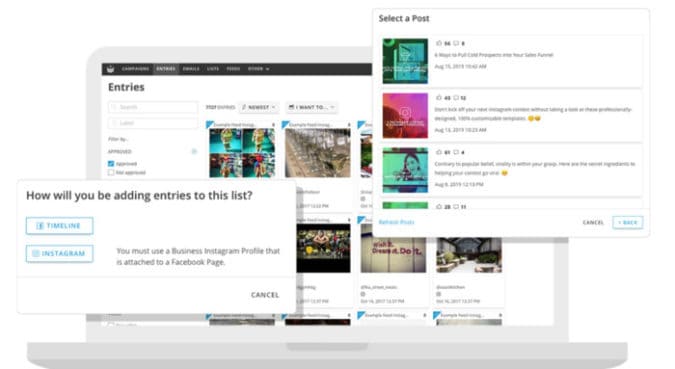675x369 pixels.
Task: Click the 'Aug 13, 2019 10:23 AM' post date
Action: tap(460, 130)
